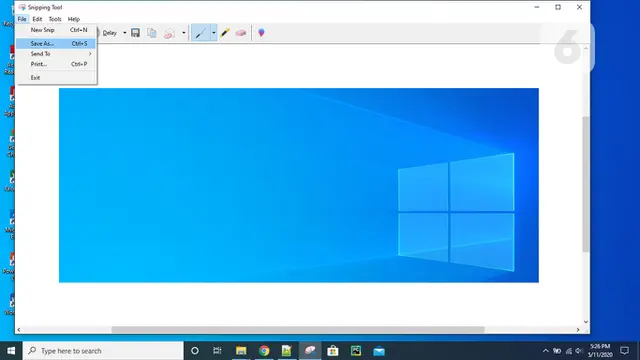640x360 pixels.
Task: Open the Edit menu
Action: click(37, 19)
